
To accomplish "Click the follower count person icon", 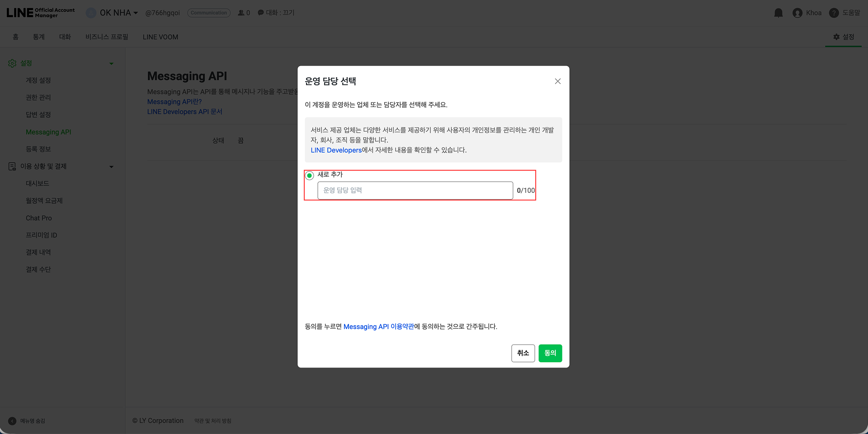I will coord(241,13).
